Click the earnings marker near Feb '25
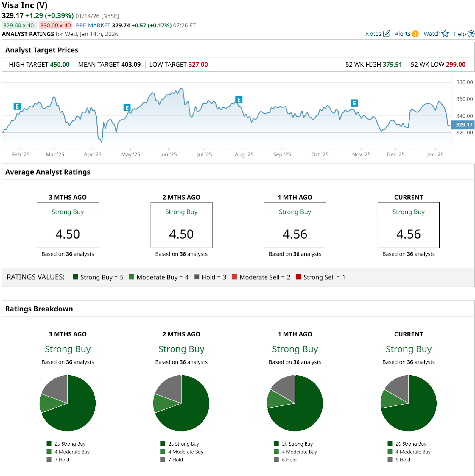The height and width of the screenshot is (476, 475). tap(17, 106)
